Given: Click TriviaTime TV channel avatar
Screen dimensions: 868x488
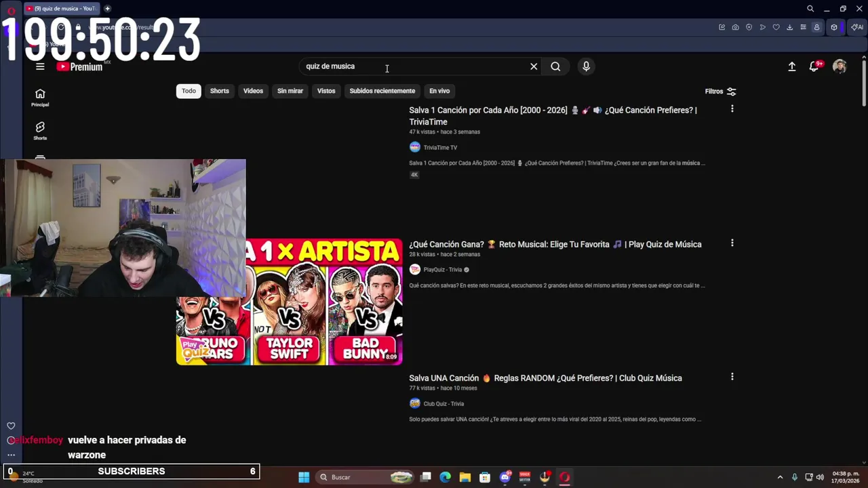Looking at the screenshot, I should point(415,147).
